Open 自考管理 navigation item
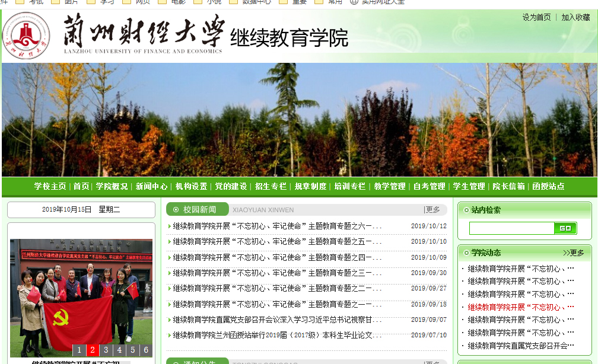598x364 pixels. point(429,186)
